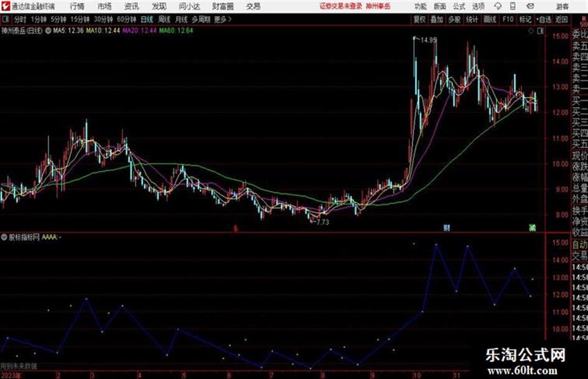Open the 问小达 menu
Viewport: 588px width, 379px height.
pos(189,6)
